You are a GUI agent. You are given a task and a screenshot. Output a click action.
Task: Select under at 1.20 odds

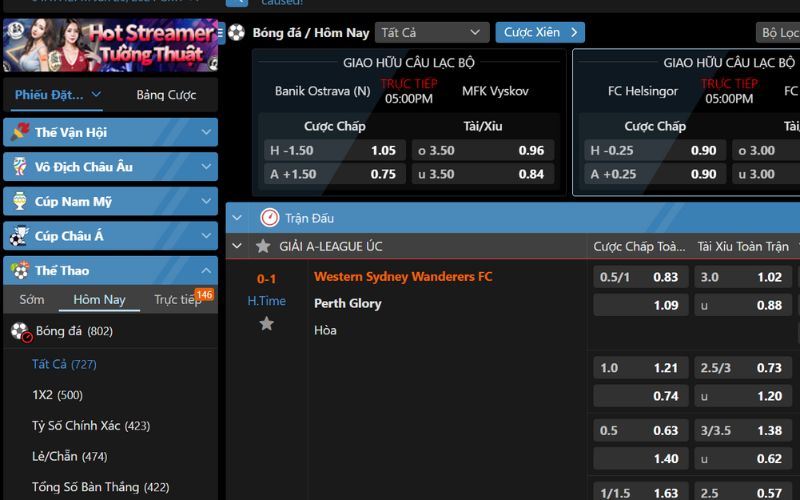[743, 396]
